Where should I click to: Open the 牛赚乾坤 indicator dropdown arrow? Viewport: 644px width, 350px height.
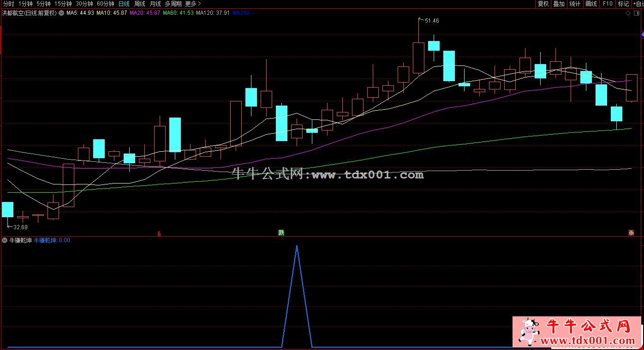pyautogui.click(x=5, y=240)
